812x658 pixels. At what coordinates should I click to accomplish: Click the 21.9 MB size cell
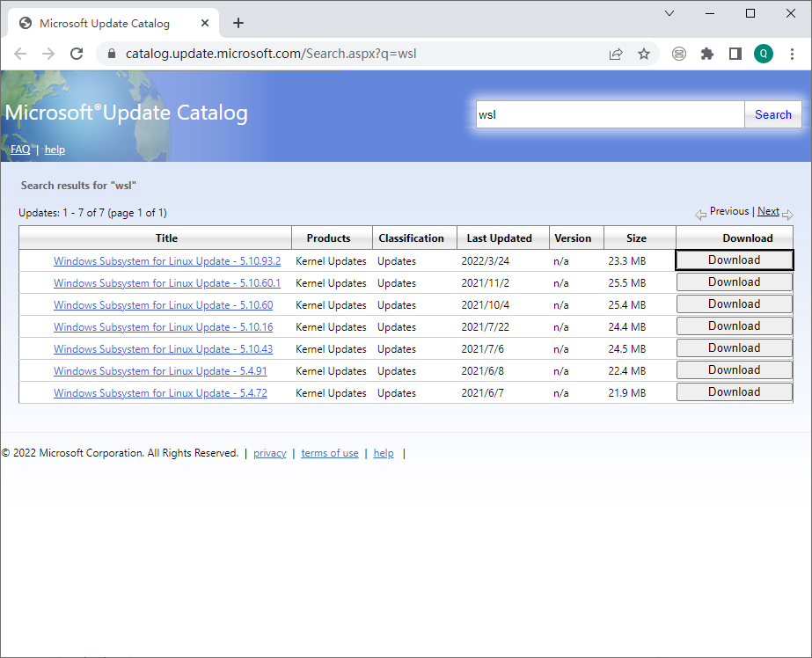[x=627, y=393]
